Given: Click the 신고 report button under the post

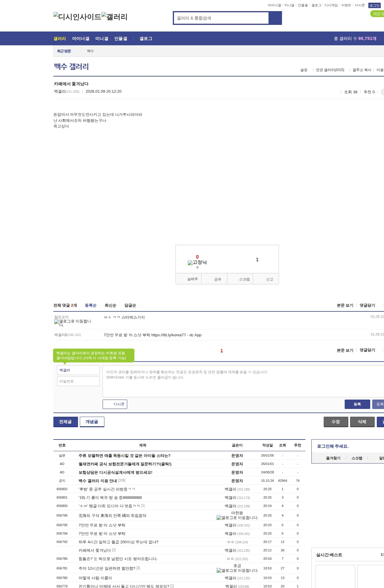Looking at the screenshot, I should pyautogui.click(x=269, y=279).
